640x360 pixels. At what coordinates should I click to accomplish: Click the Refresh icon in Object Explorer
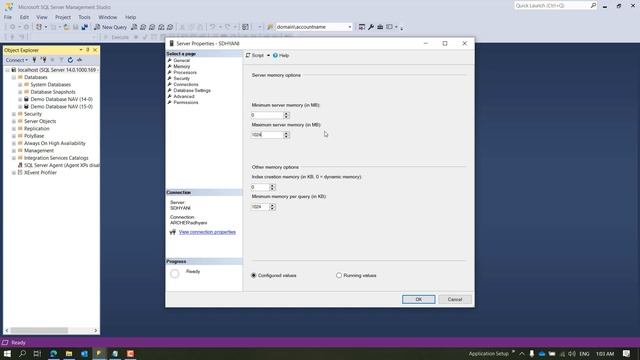tap(70, 60)
